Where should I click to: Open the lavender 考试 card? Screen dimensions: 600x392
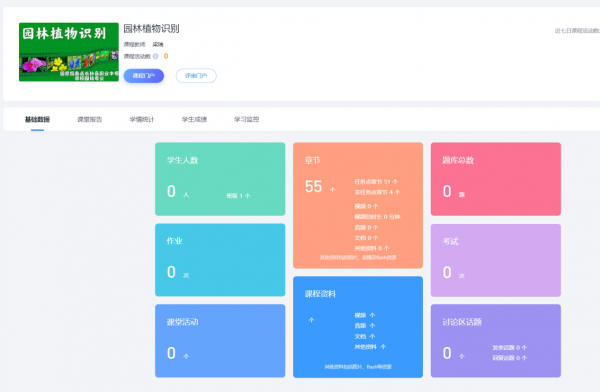496,260
